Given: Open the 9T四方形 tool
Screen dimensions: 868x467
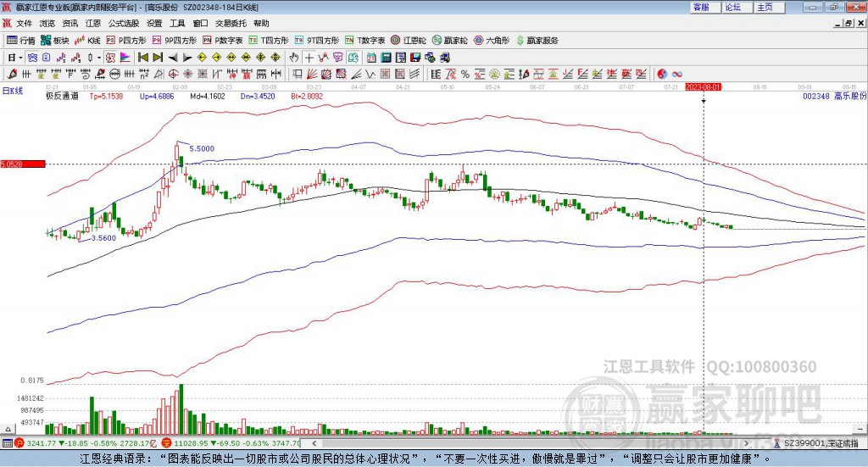Looking at the screenshot, I should 316,41.
